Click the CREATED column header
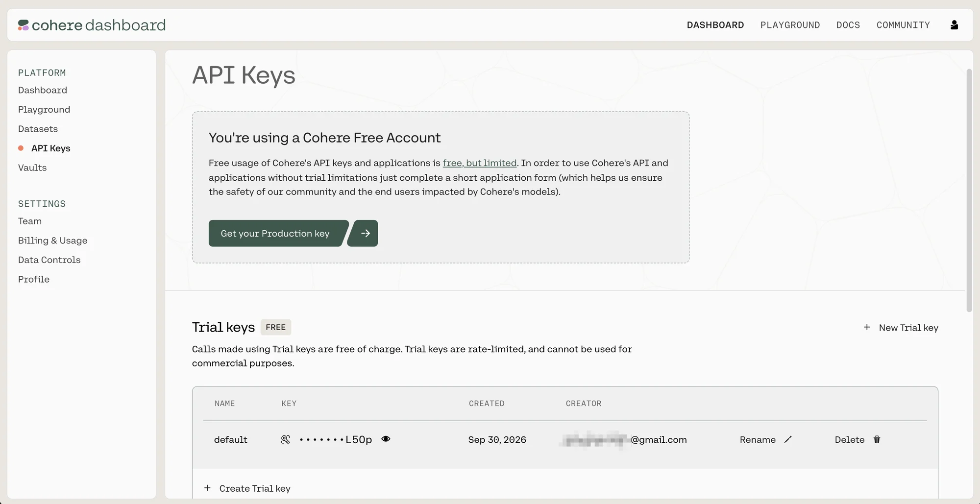The width and height of the screenshot is (980, 504). [x=487, y=404]
